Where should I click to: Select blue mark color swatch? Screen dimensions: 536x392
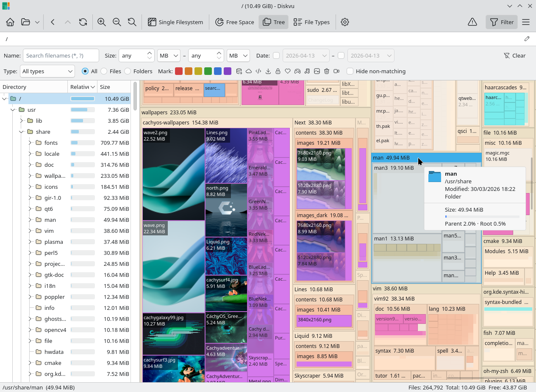click(218, 71)
